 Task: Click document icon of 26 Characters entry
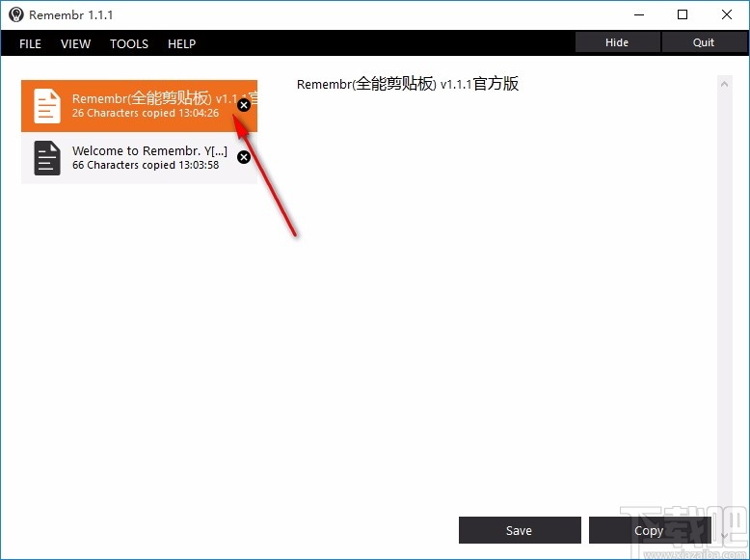[x=47, y=106]
